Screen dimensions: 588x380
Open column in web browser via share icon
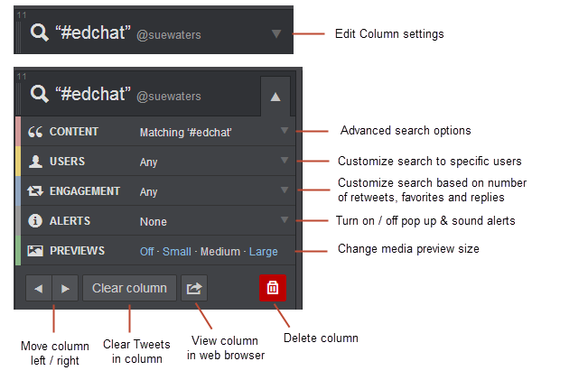pyautogui.click(x=194, y=289)
